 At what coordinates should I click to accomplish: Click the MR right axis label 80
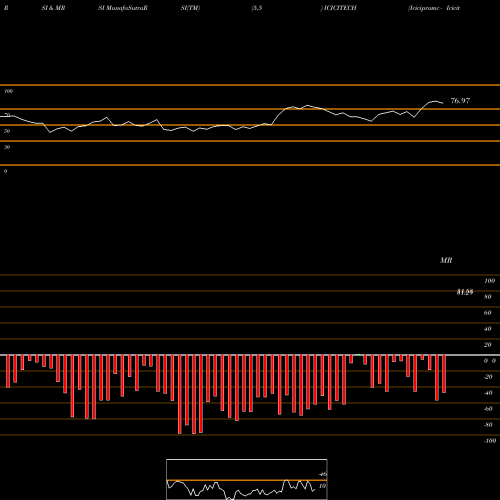(488, 297)
